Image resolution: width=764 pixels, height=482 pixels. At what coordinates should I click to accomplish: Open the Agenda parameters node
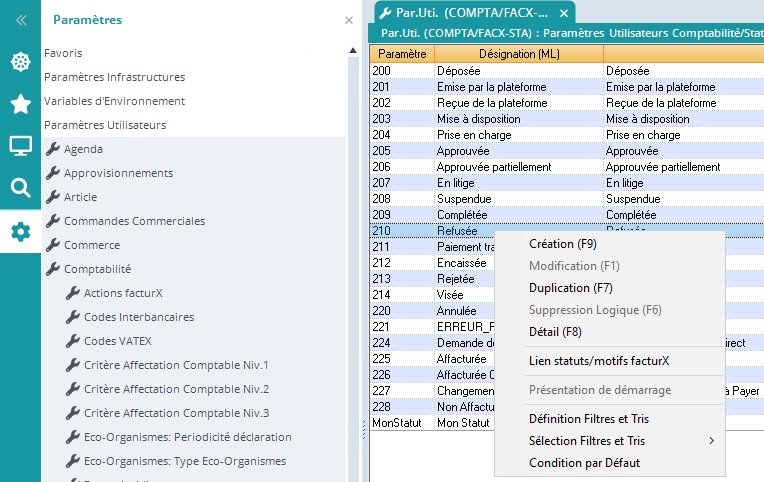[83, 149]
